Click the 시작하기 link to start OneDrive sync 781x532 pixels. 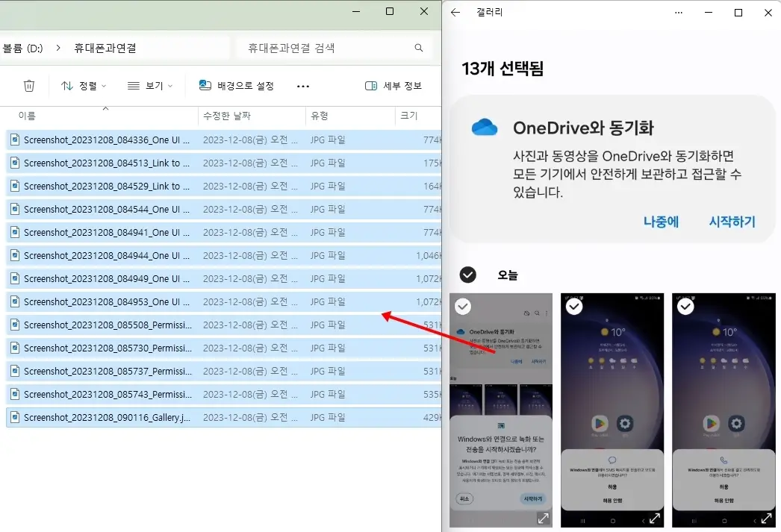[731, 221]
